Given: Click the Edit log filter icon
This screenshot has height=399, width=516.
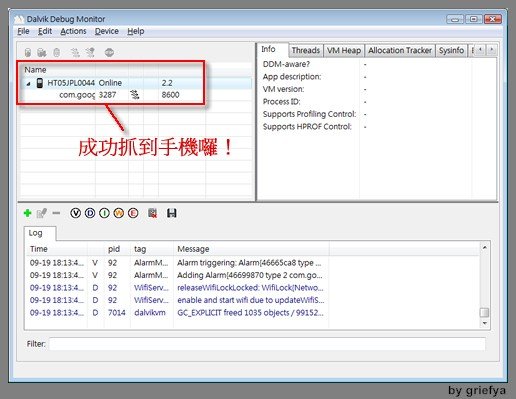Looking at the screenshot, I should 41,213.
